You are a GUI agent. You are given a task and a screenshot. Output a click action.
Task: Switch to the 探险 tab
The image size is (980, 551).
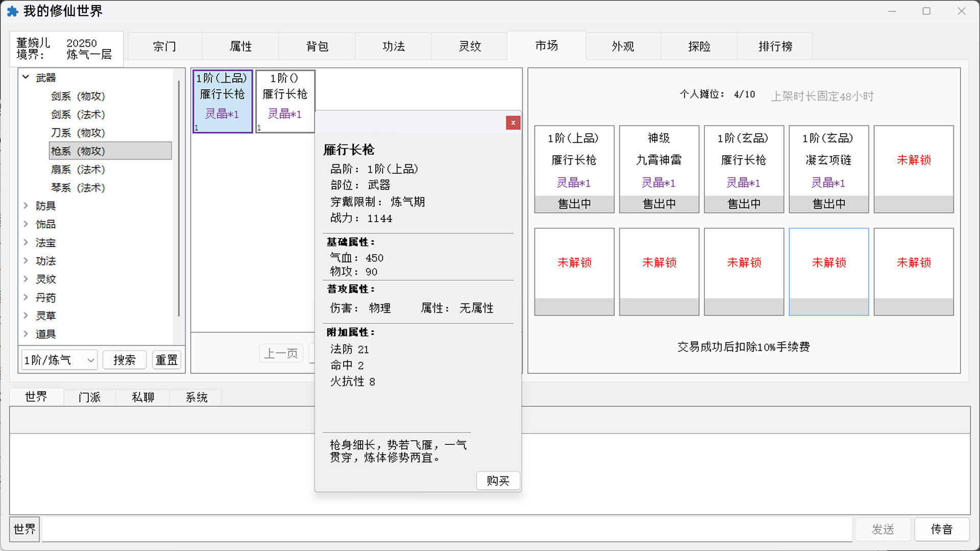(x=698, y=46)
